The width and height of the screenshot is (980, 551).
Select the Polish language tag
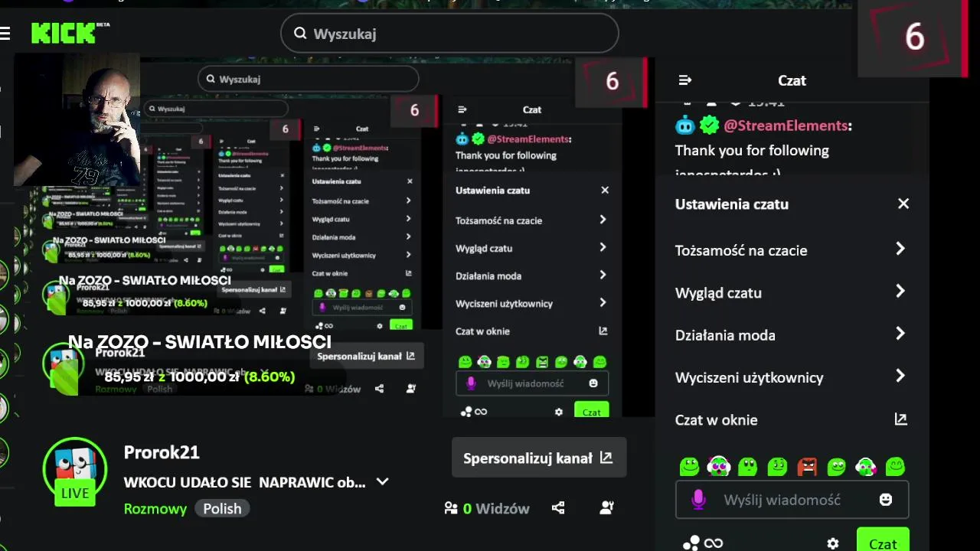222,509
